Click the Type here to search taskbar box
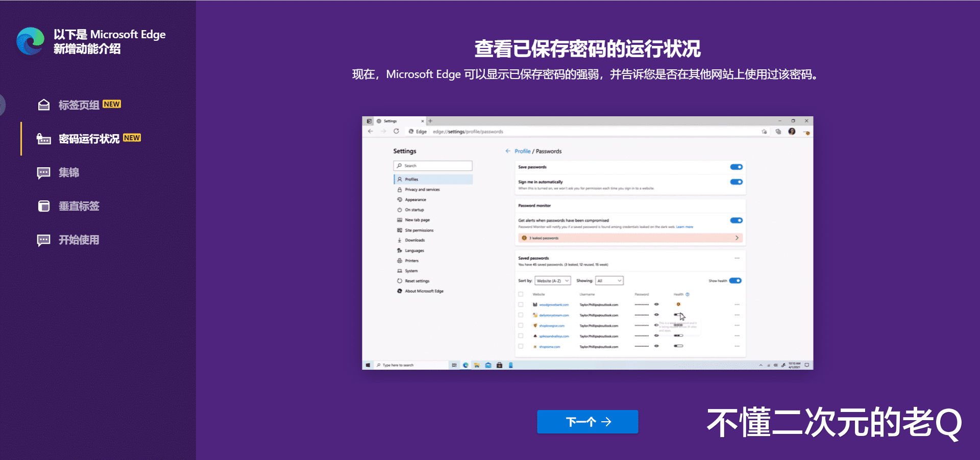The width and height of the screenshot is (980, 460). coord(410,365)
